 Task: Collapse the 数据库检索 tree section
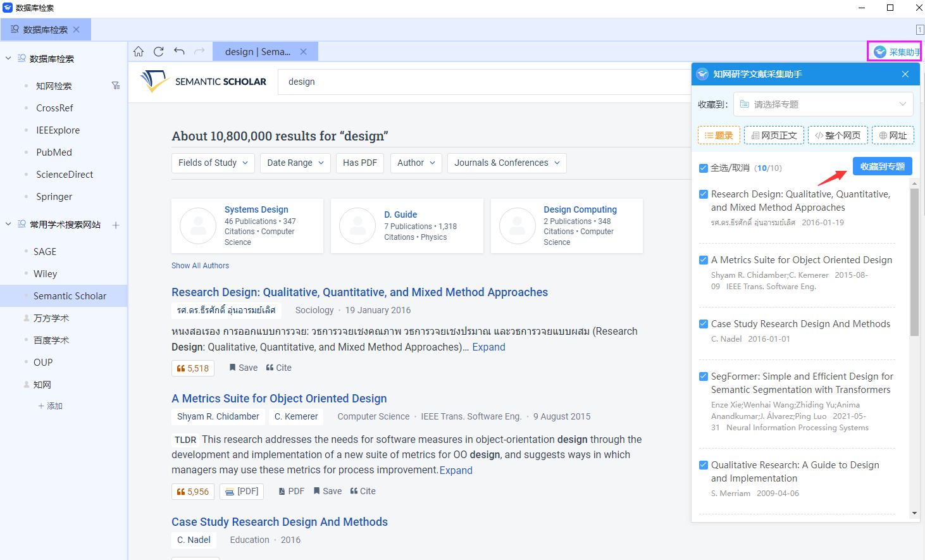(x=8, y=58)
